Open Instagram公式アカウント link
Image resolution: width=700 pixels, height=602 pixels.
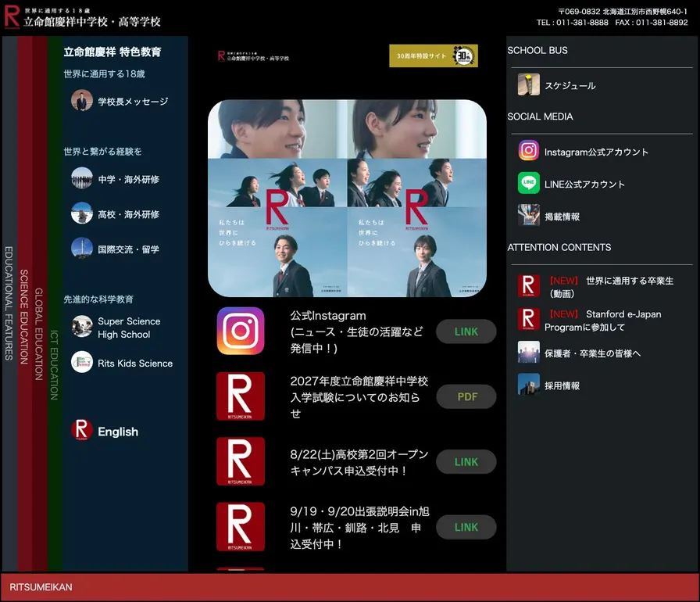pyautogui.click(x=596, y=152)
